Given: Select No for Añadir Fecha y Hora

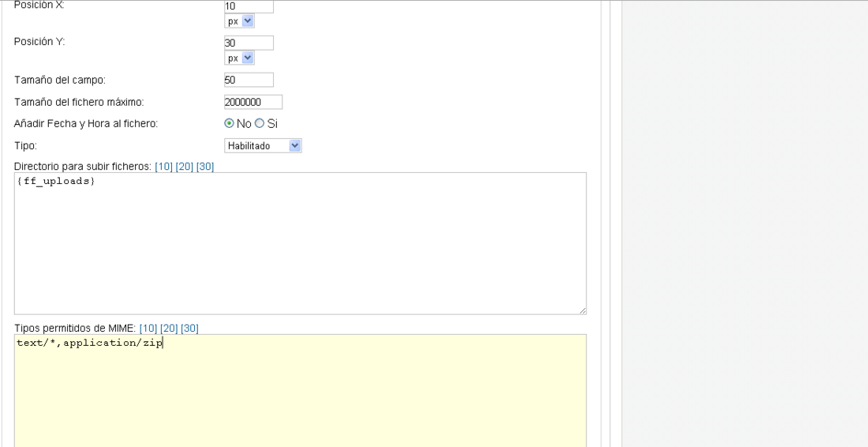Looking at the screenshot, I should (x=229, y=123).
